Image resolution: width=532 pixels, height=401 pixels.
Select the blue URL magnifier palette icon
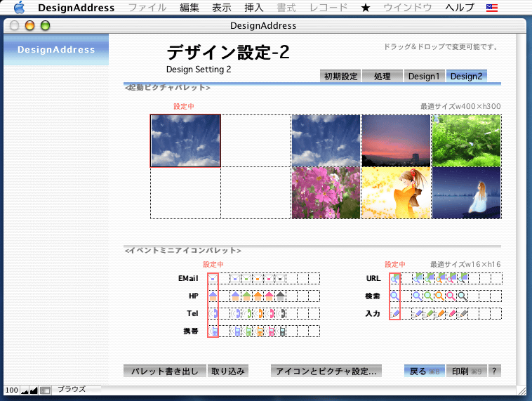coord(418,278)
